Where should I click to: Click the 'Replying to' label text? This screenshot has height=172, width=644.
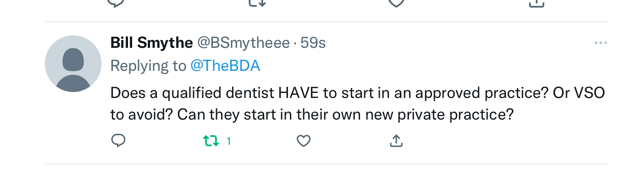point(149,66)
